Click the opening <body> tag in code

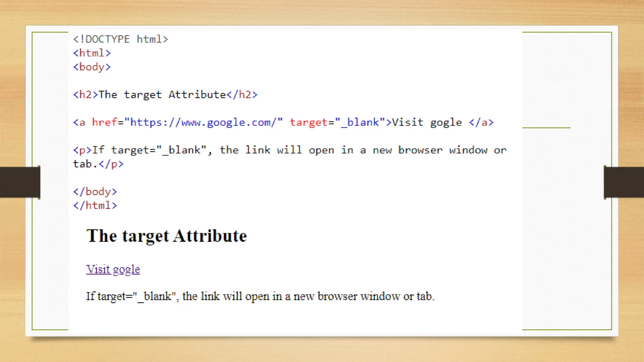(92, 67)
